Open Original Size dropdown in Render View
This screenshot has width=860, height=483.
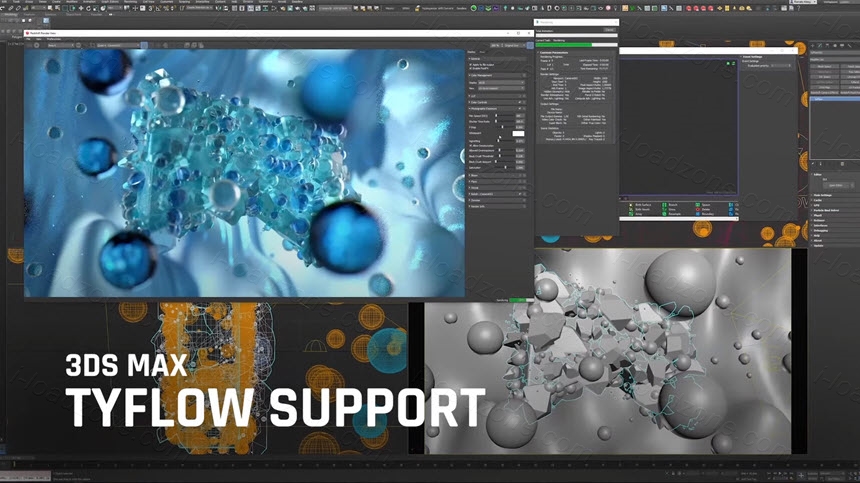coord(514,46)
